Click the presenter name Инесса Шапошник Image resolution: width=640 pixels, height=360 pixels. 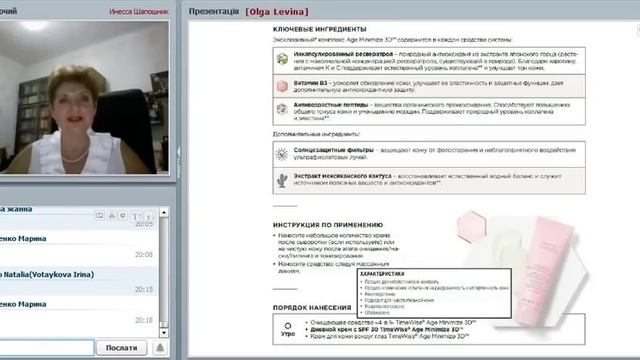pyautogui.click(x=139, y=11)
